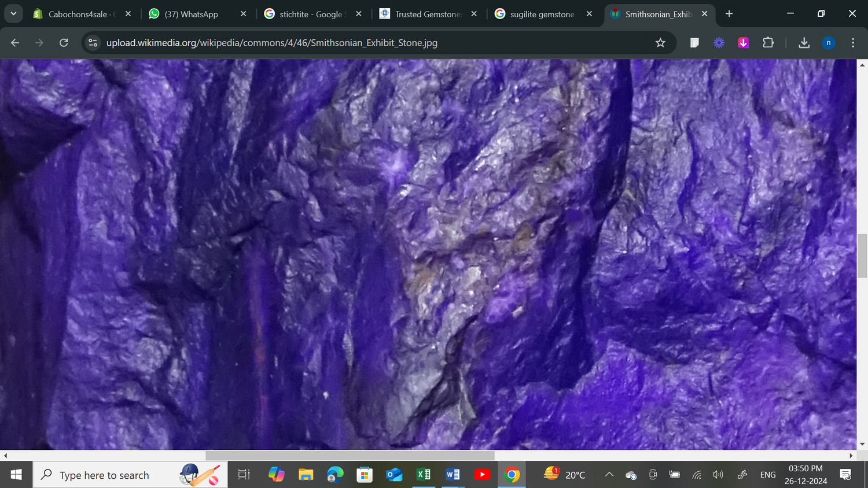Open the weather widget showing 20°C
The height and width of the screenshot is (488, 868).
[x=565, y=474]
